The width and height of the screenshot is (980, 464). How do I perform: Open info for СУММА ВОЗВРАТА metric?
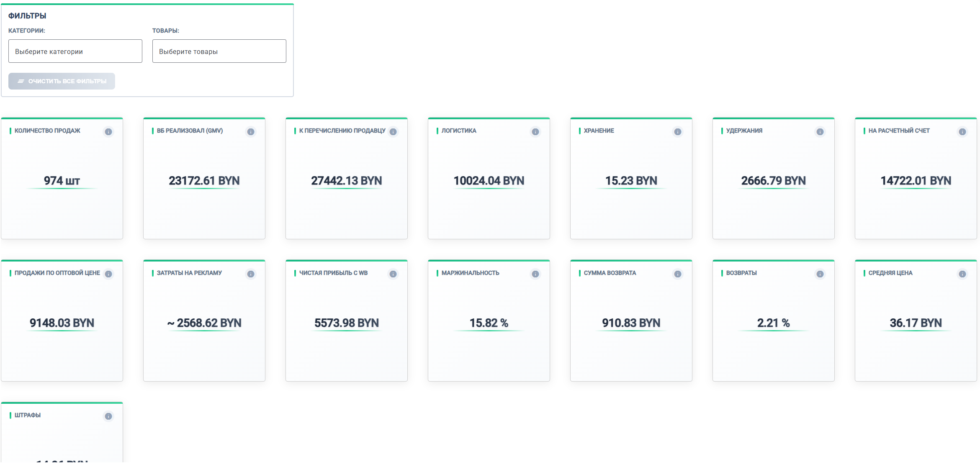point(678,274)
